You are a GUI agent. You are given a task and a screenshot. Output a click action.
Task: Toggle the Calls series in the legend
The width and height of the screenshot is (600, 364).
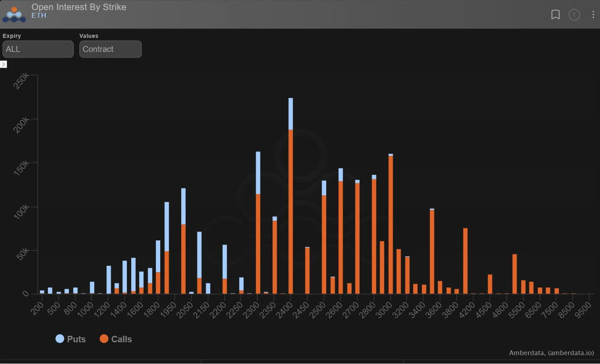pos(116,339)
